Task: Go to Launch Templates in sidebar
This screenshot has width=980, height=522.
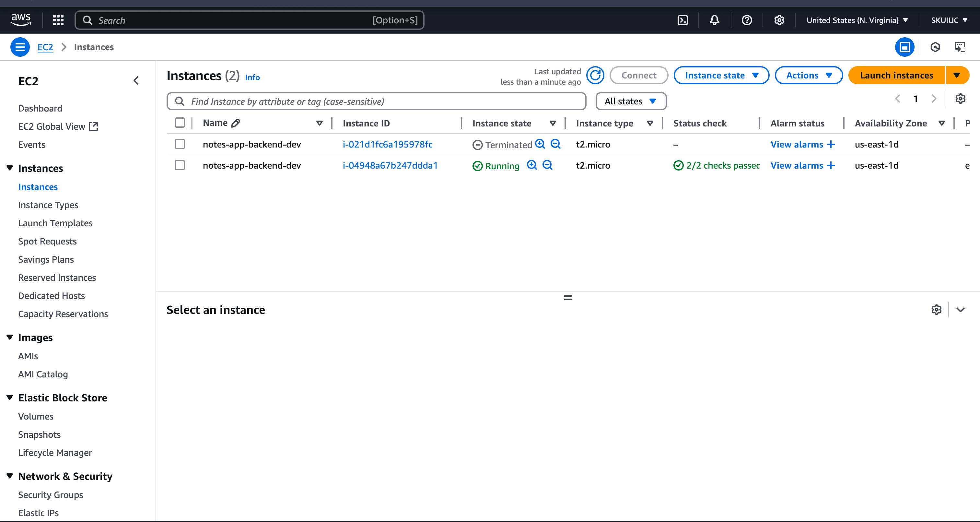Action: (x=55, y=223)
